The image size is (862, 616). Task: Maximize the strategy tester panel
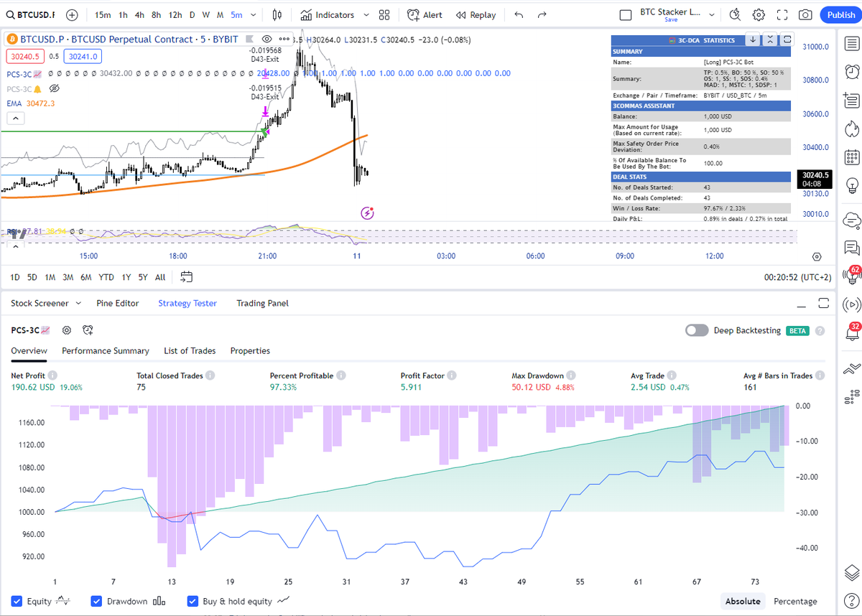pyautogui.click(x=823, y=303)
